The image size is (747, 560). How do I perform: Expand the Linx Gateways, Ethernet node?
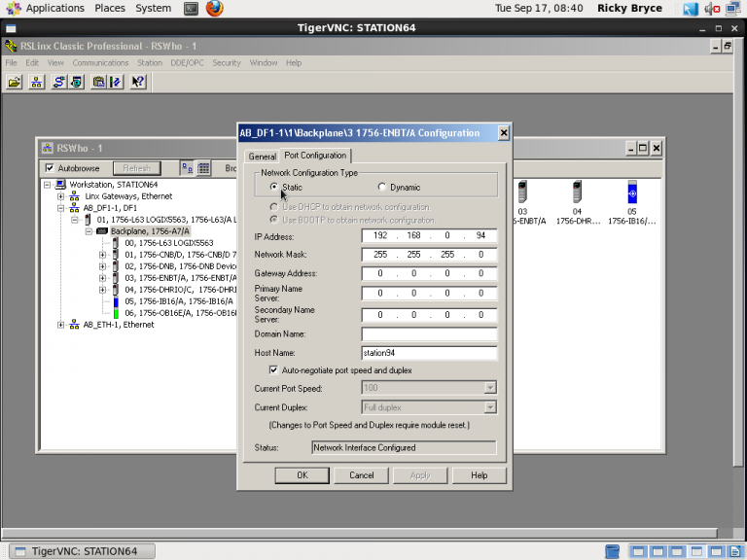[x=60, y=196]
